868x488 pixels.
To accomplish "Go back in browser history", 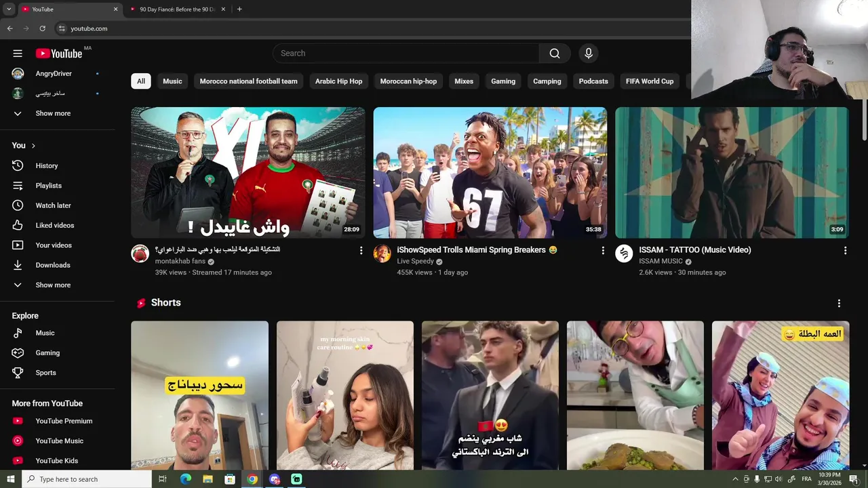I will (x=9, y=28).
